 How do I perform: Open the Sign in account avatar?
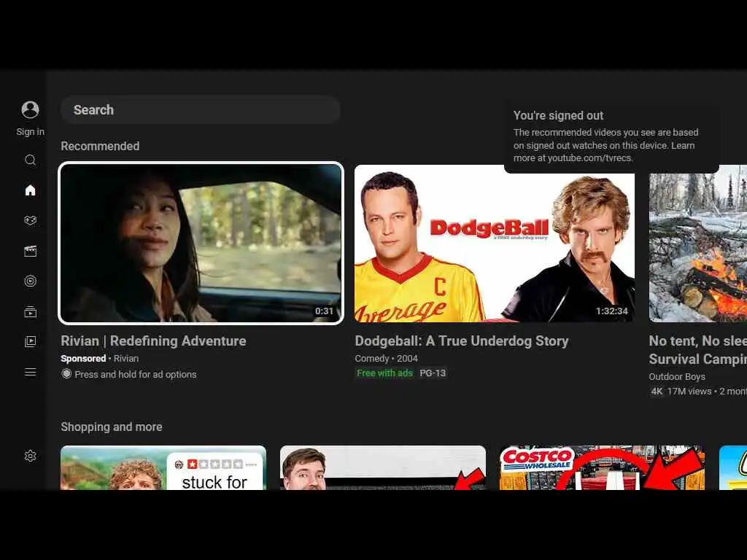(x=30, y=109)
